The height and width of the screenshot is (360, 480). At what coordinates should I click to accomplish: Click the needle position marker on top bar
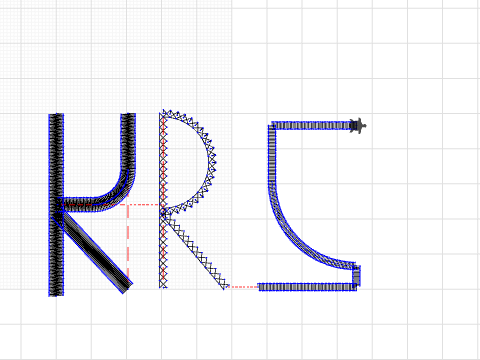(358, 126)
